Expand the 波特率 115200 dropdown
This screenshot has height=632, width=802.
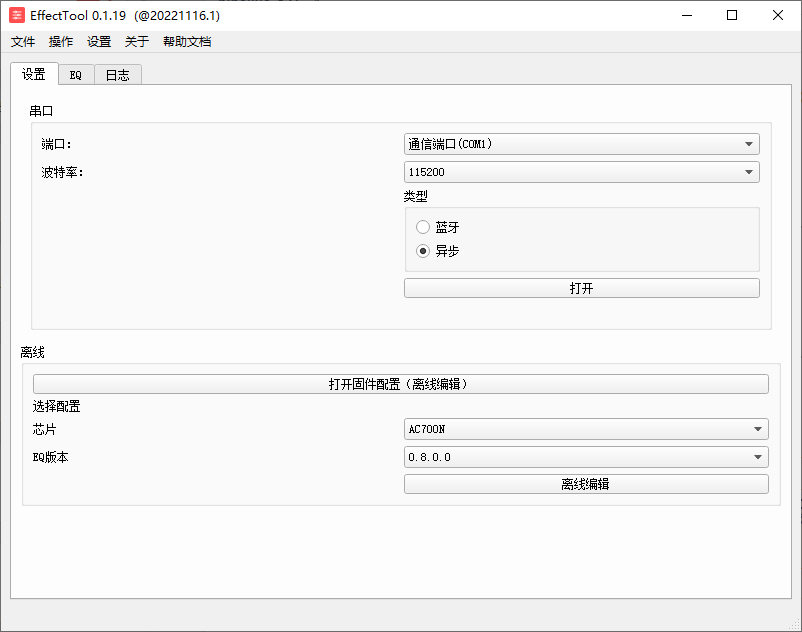point(582,172)
